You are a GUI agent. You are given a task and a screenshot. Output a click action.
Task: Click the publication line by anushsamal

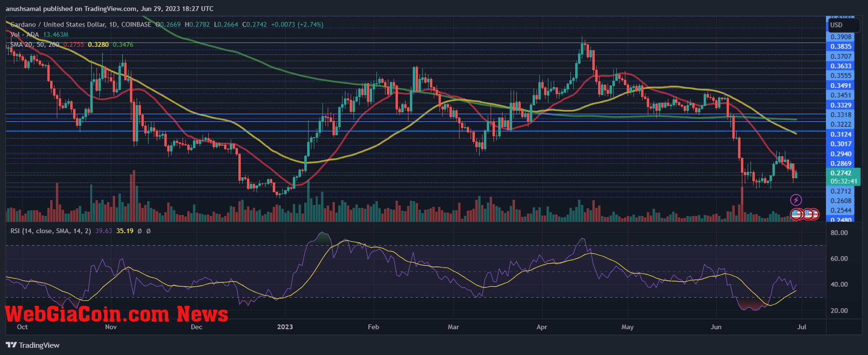point(110,9)
